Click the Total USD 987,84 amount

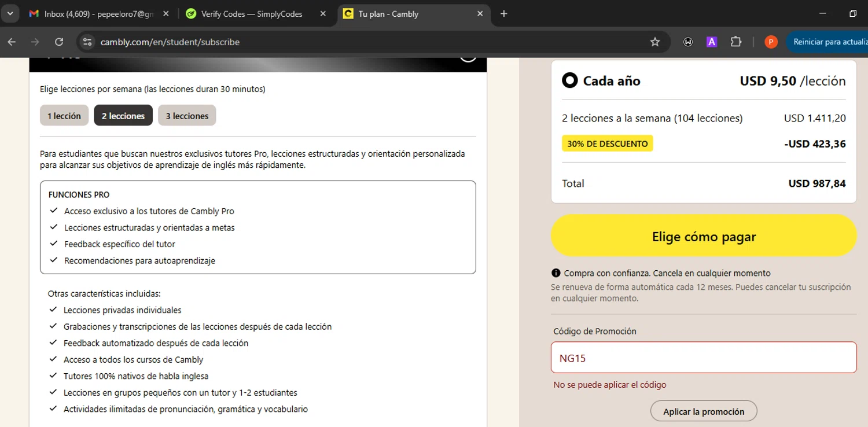click(817, 183)
